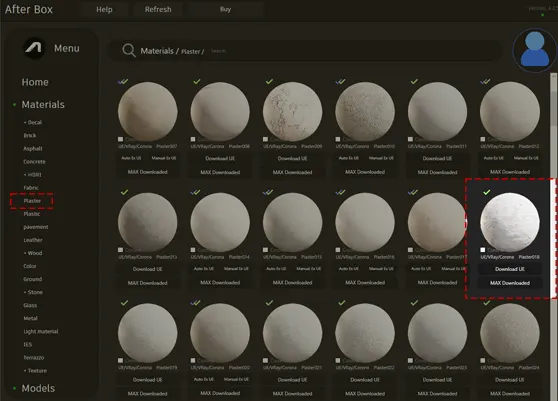Tick the checkbox under Plaster018 sphere

pos(483,250)
